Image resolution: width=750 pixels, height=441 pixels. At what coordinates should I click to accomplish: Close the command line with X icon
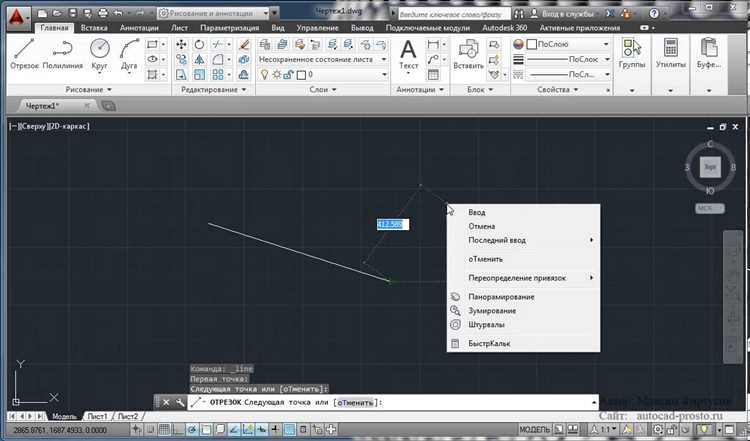pyautogui.click(x=166, y=402)
